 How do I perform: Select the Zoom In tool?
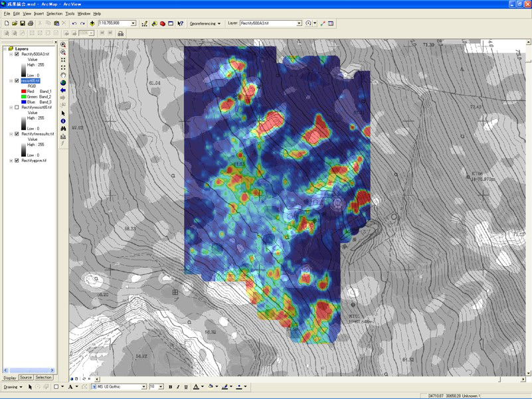(x=63, y=44)
